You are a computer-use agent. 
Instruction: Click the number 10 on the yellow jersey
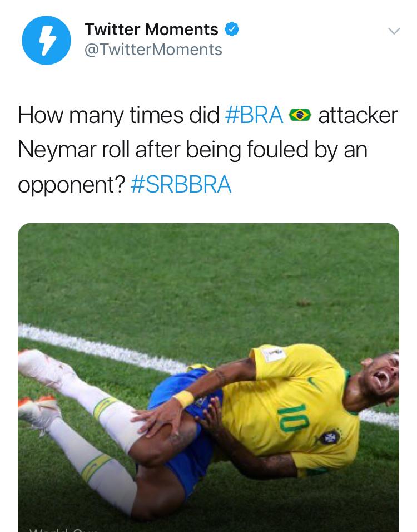pyautogui.click(x=294, y=418)
